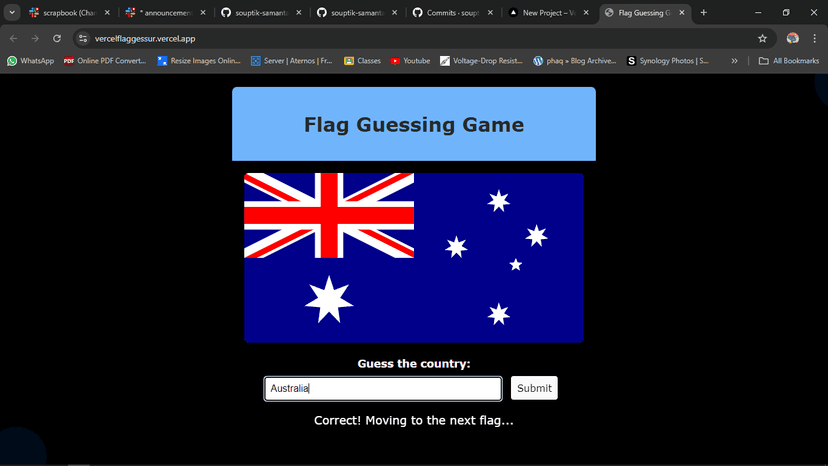Open the WhatsApp bookmark

(x=31, y=61)
